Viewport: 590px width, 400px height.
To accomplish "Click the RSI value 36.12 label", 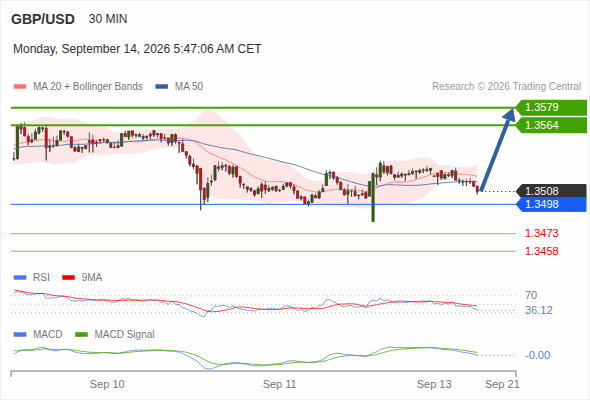I will tap(539, 311).
